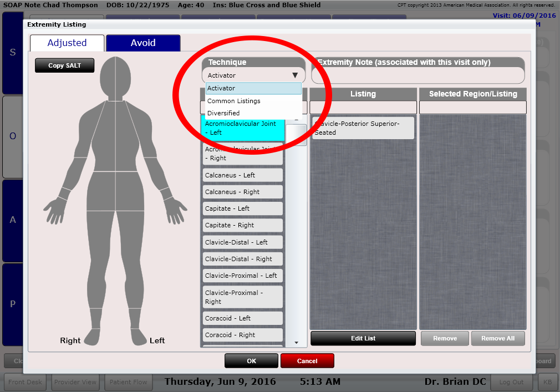Confirm with the OK button
Image resolution: width=560 pixels, height=392 pixels.
pos(251,361)
